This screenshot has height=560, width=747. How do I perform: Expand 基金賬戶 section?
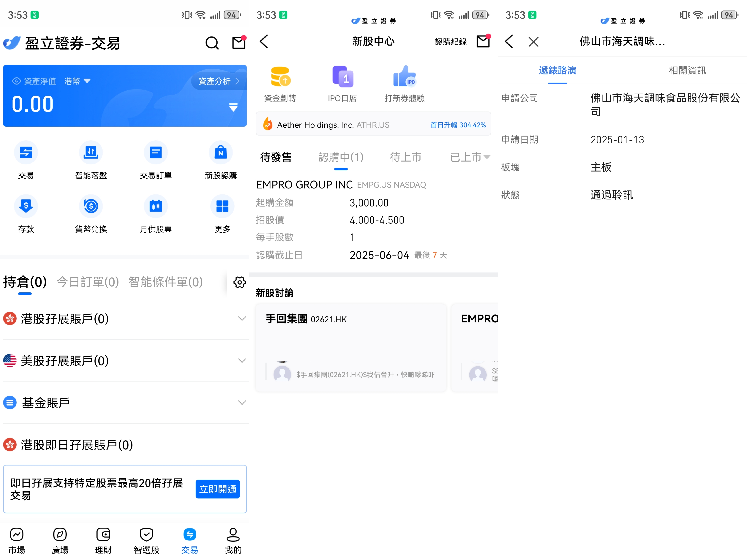point(125,402)
